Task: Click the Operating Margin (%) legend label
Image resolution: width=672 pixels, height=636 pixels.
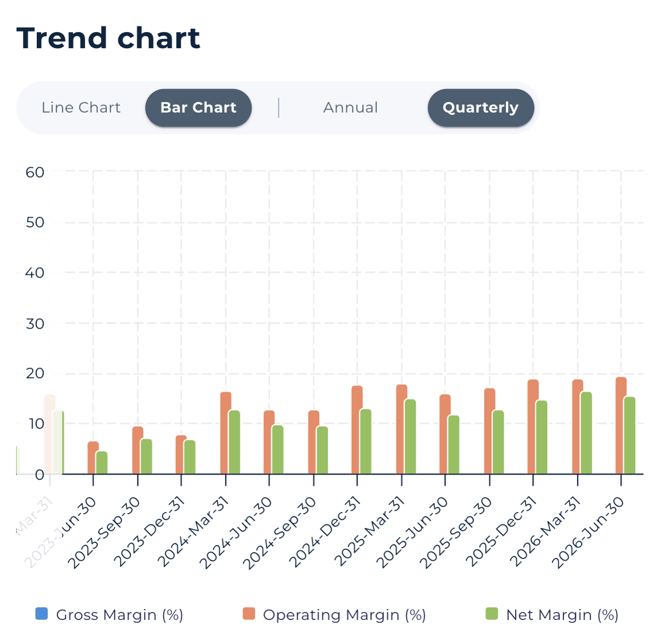Action: click(x=344, y=615)
